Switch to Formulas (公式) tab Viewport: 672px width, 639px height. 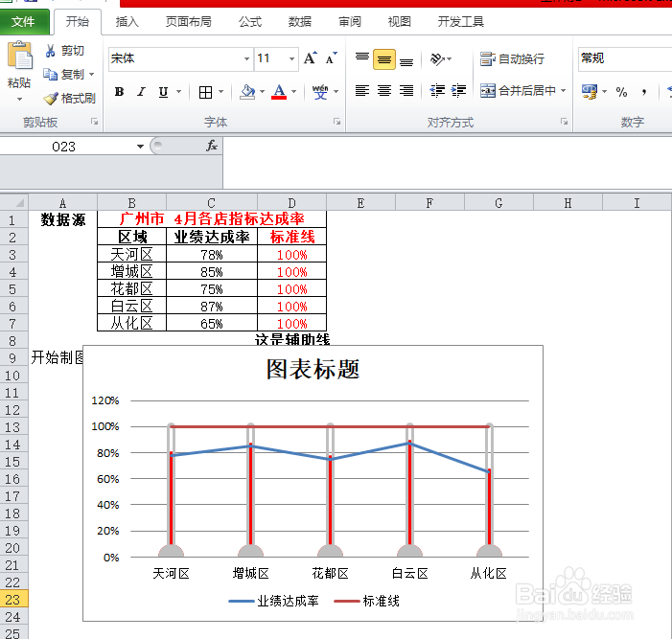click(x=250, y=21)
